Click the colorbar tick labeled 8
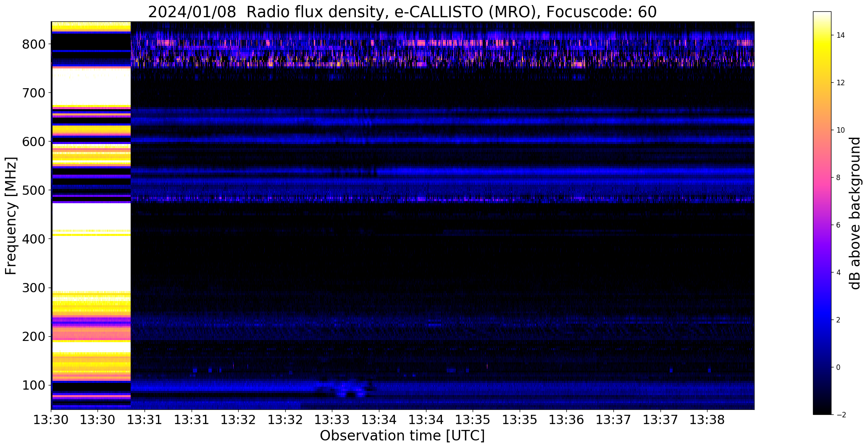Viewport: 868px width, 448px height. (838, 178)
